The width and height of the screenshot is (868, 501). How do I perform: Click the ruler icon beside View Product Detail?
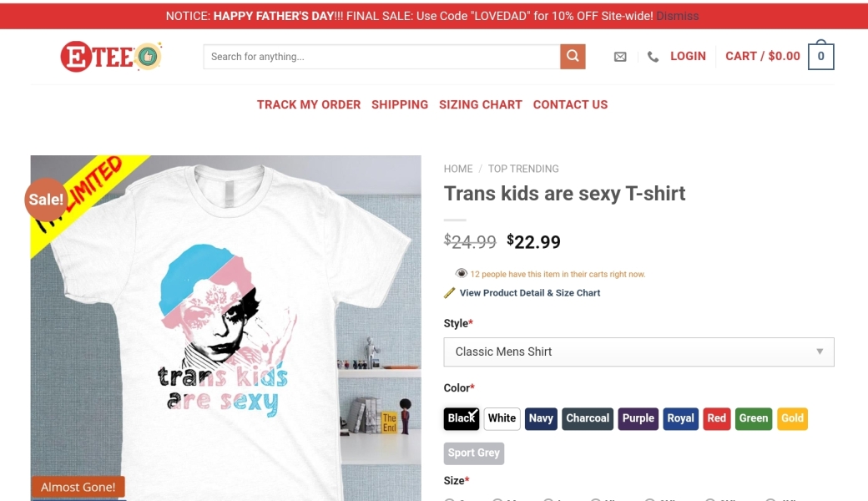point(450,293)
